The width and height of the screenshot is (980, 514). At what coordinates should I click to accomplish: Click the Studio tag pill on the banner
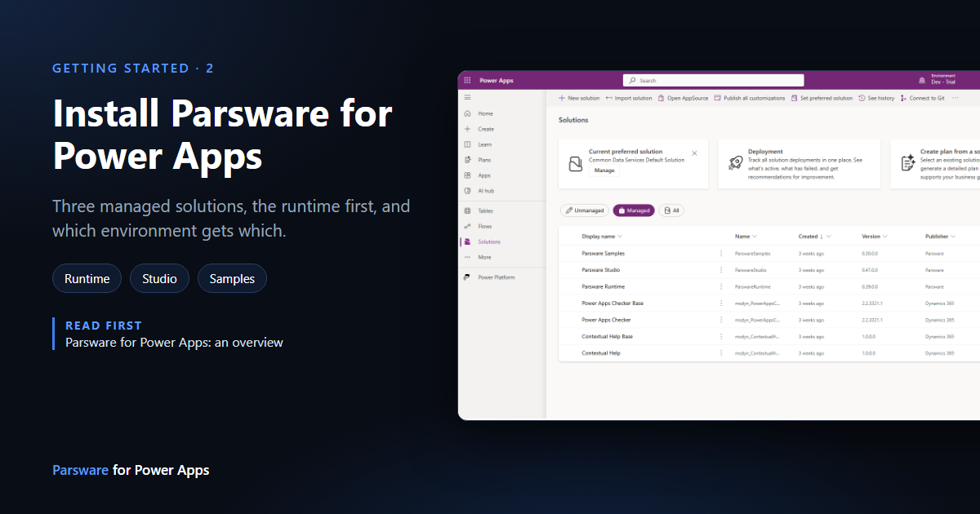pyautogui.click(x=160, y=278)
